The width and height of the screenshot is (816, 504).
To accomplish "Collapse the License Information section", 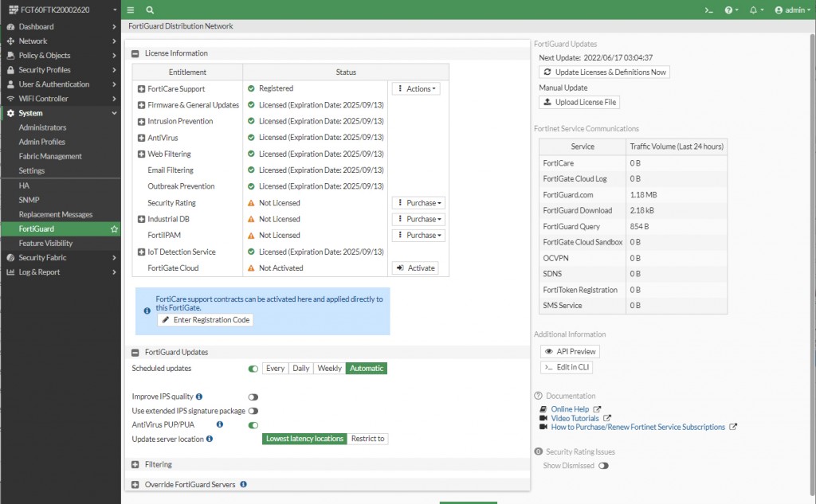I will [x=135, y=53].
